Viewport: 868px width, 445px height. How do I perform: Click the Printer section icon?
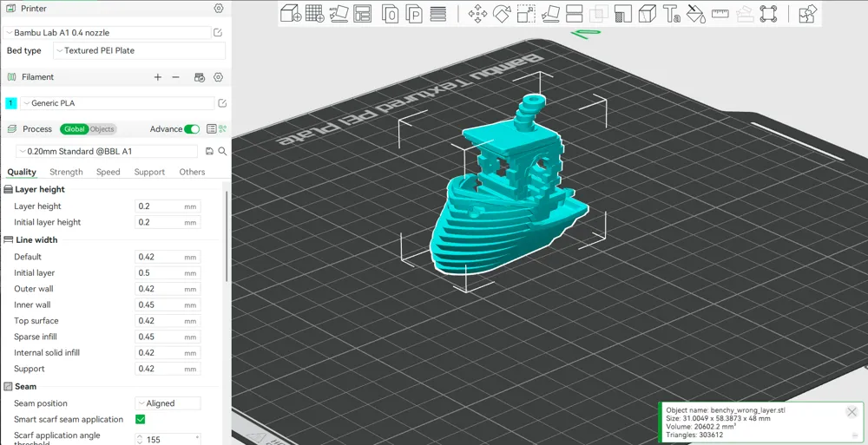10,9
